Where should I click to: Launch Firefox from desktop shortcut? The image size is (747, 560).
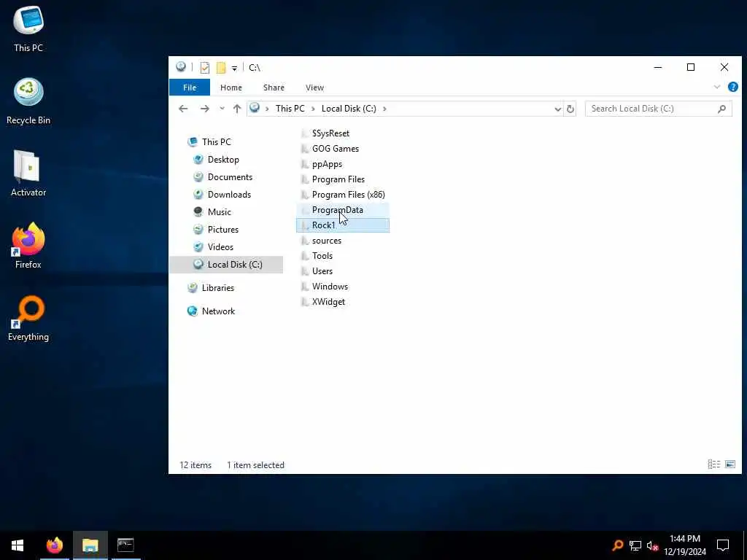pyautogui.click(x=28, y=246)
